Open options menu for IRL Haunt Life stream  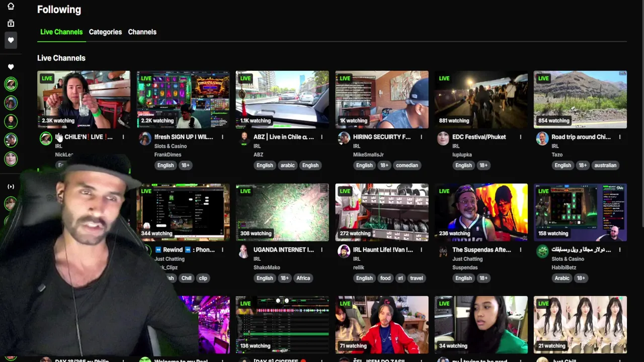[x=421, y=249]
